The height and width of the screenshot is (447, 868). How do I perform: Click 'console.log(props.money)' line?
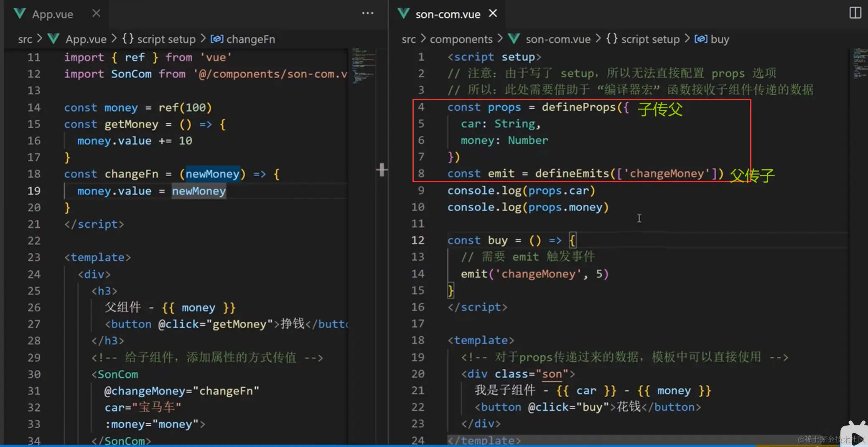click(x=528, y=207)
